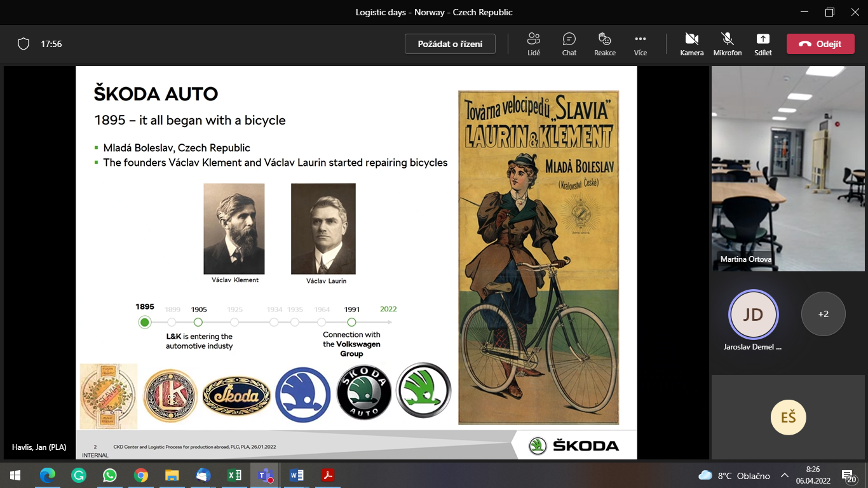Leave the meeting with Odejít button
The image size is (868, 488).
point(820,44)
